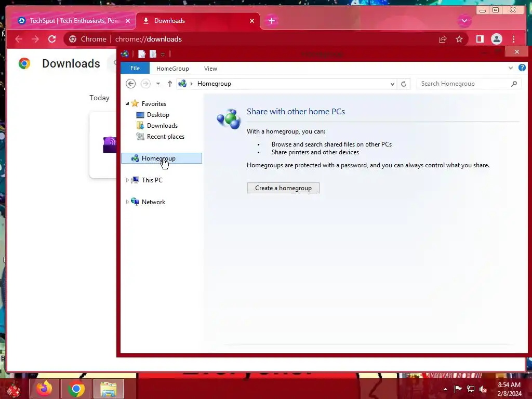This screenshot has width=532, height=399.
Task: Click the New folder icon in quick access toolbar
Action: point(153,54)
